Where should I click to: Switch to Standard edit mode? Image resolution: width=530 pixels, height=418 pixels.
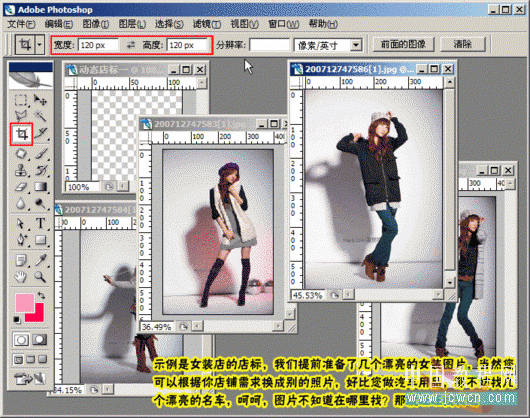point(21,340)
